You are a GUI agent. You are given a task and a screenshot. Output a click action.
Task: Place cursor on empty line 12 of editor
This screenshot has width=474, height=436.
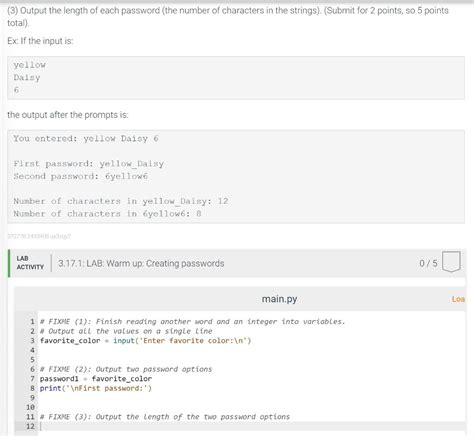point(252,426)
